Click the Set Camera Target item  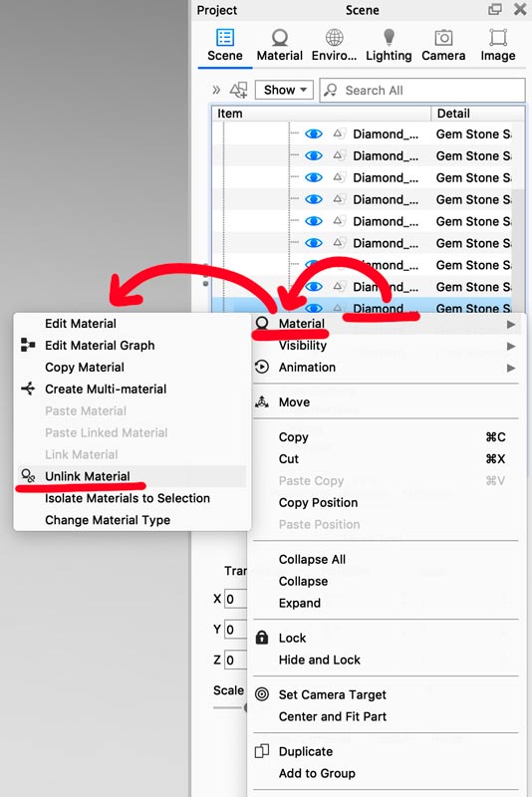(x=387, y=694)
